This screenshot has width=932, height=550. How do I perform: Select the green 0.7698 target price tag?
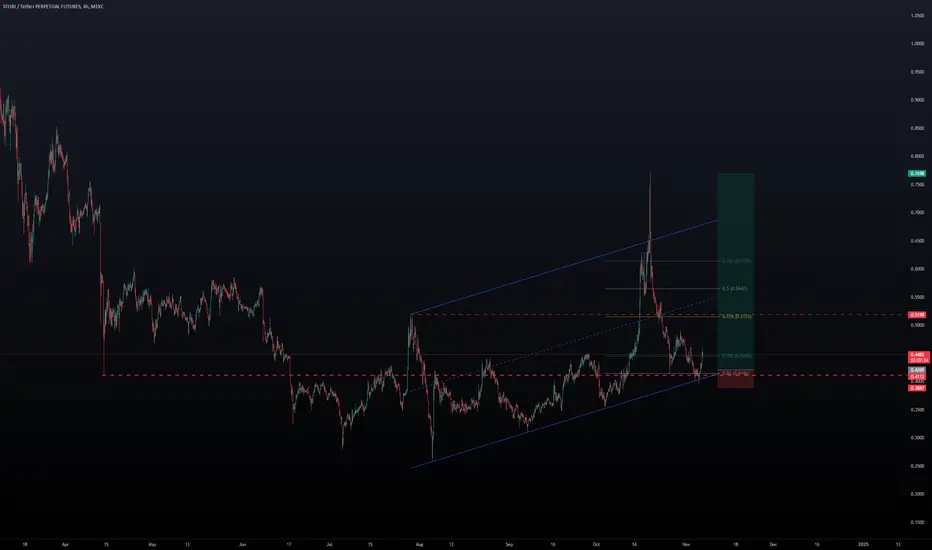pos(917,174)
